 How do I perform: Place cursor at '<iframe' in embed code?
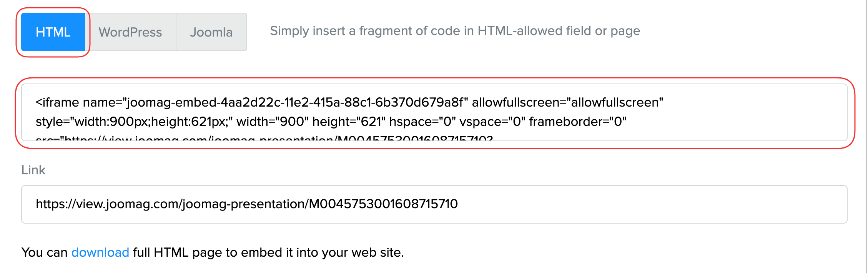point(57,102)
